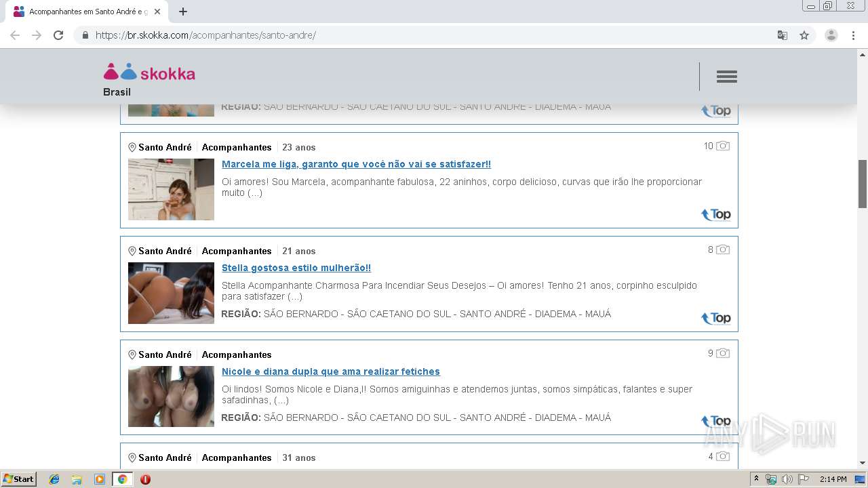868x488 pixels.
Task: Click the forward navigation arrow
Action: click(37, 35)
